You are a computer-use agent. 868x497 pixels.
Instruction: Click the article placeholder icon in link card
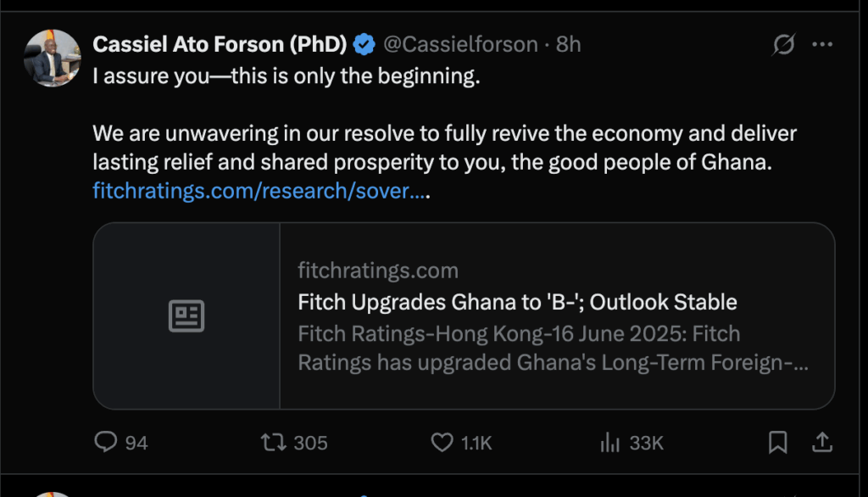click(x=186, y=316)
